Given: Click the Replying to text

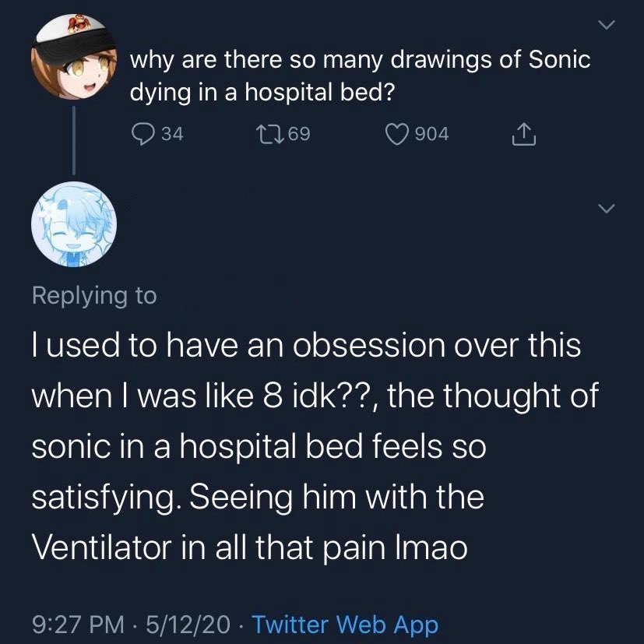Looking at the screenshot, I should click(x=94, y=294).
